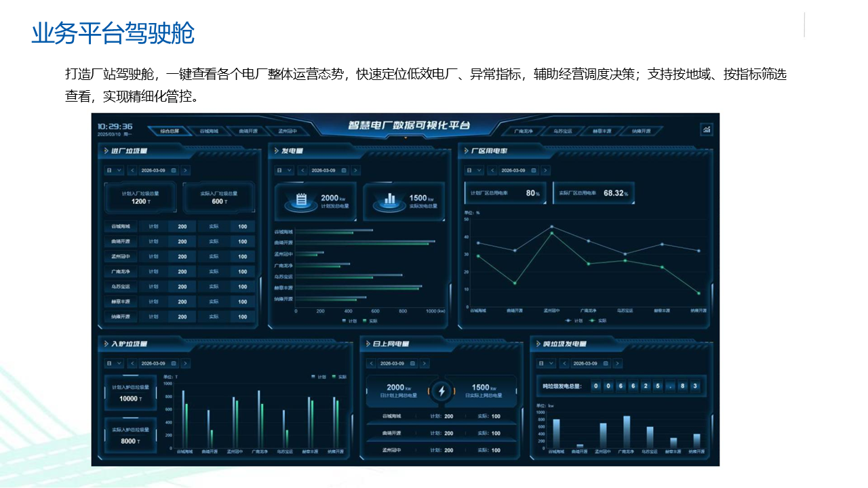Click 孟州冠中 row in 日上网电量 list
868x488 pixels.
pyautogui.click(x=441, y=450)
